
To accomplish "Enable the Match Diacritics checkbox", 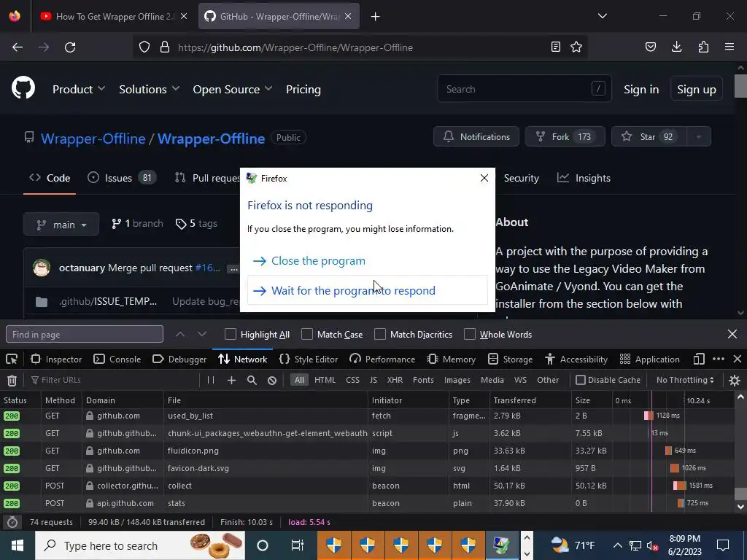I will [380, 334].
